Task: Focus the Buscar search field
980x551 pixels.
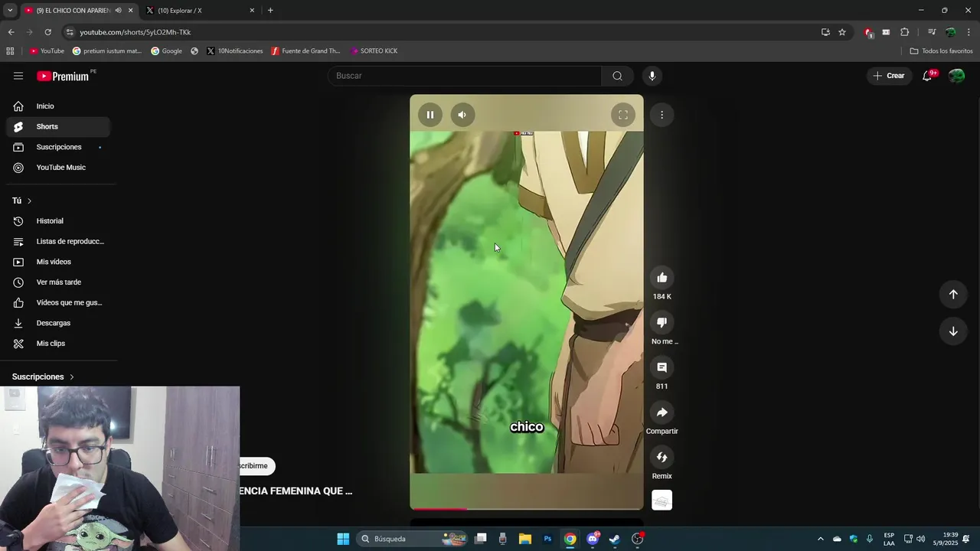Action: tap(464, 76)
